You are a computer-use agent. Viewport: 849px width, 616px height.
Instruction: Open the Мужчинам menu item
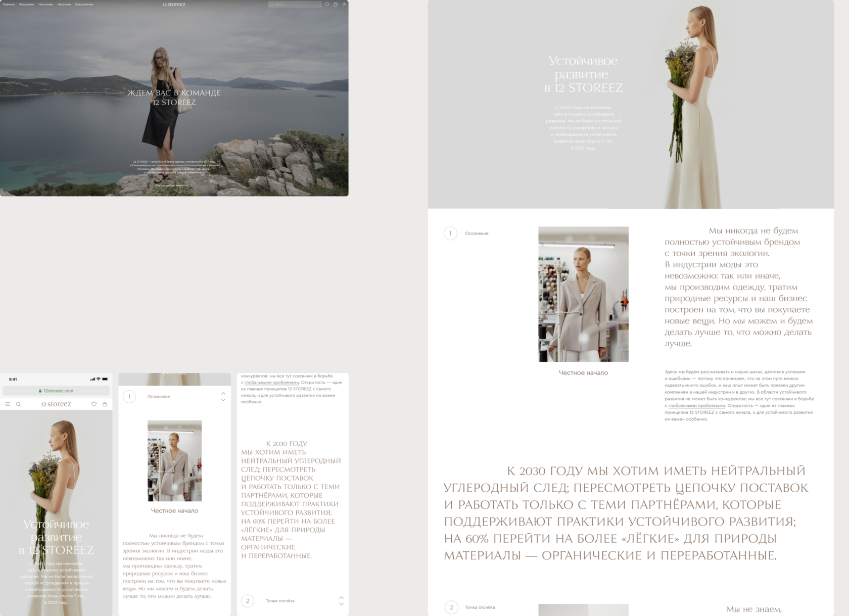coord(46,5)
